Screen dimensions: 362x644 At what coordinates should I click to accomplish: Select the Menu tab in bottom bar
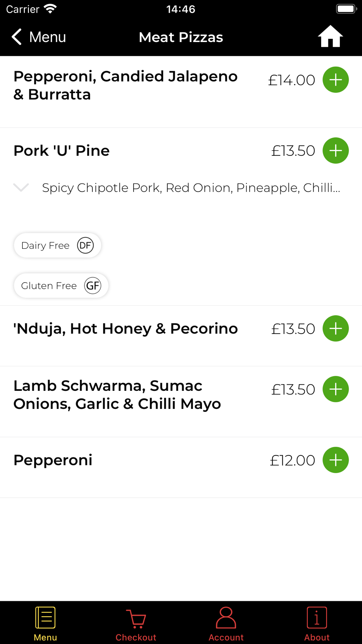[x=45, y=624]
